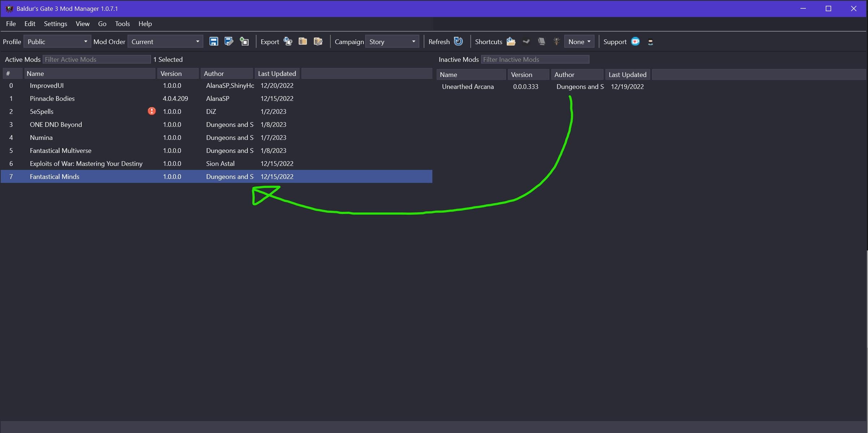Click the save mod order icon
The width and height of the screenshot is (868, 433).
213,42
